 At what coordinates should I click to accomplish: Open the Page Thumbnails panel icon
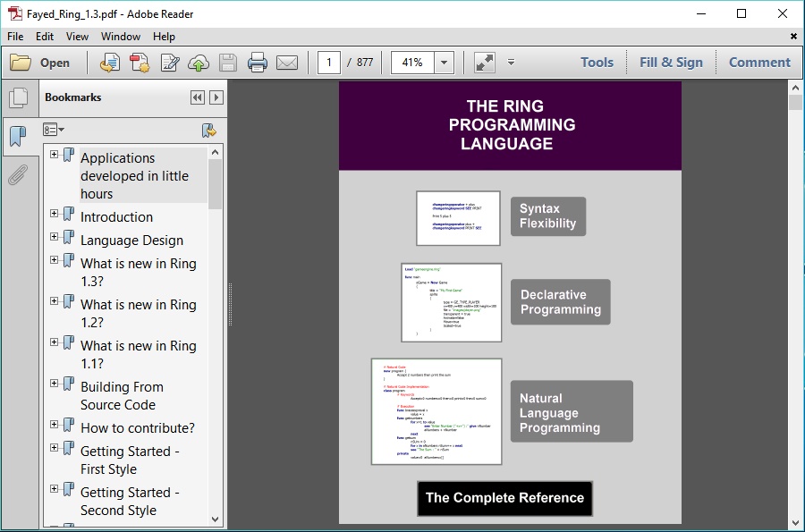[19, 98]
